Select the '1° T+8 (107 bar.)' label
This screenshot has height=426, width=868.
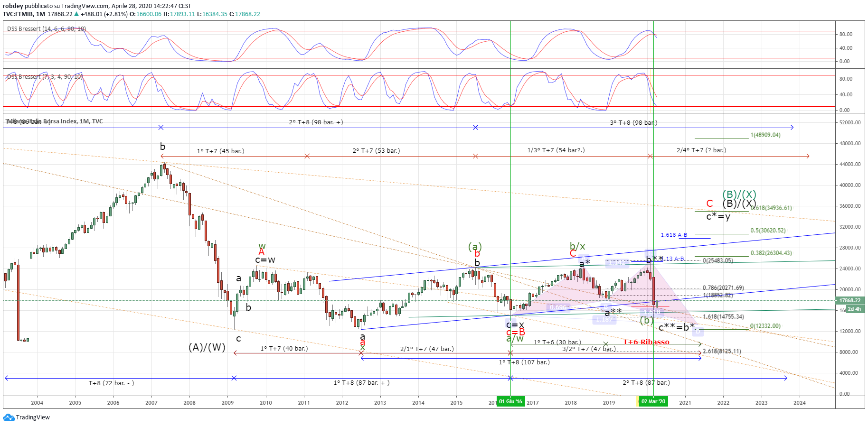pyautogui.click(x=524, y=362)
